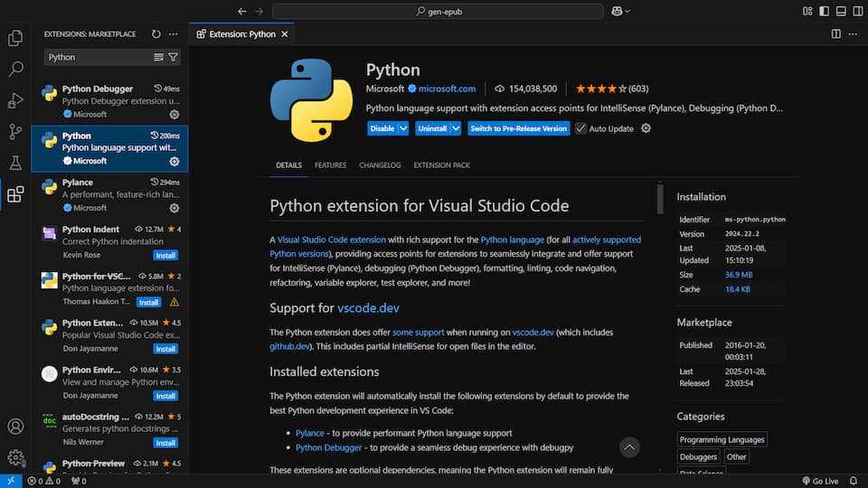Open Pylance manage gear
The width and height of the screenshot is (868, 488).
[175, 208]
